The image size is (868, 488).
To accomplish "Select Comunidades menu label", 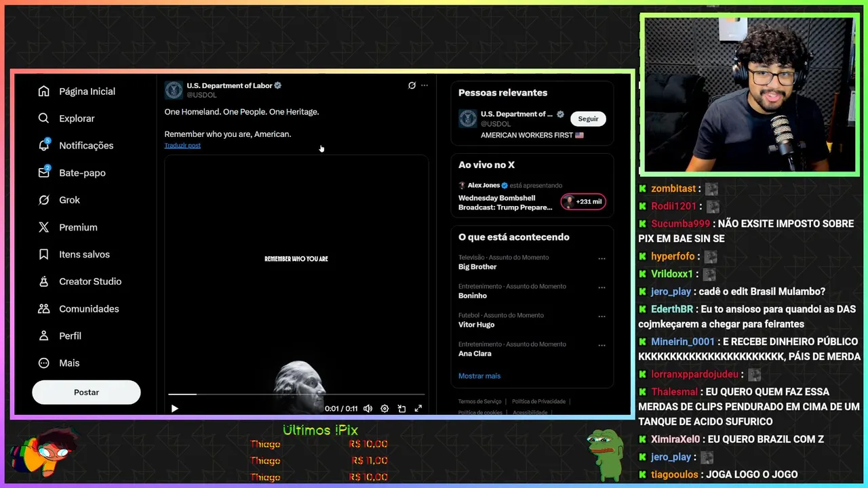I will click(89, 308).
